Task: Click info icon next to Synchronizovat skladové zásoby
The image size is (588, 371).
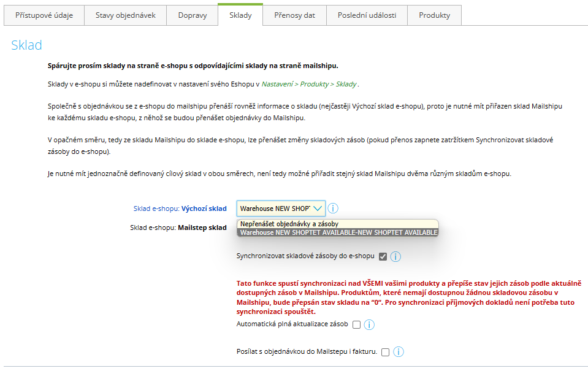Action: point(395,256)
